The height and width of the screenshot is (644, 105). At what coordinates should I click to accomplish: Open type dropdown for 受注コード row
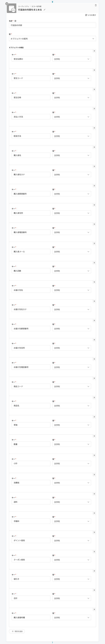tap(71, 78)
